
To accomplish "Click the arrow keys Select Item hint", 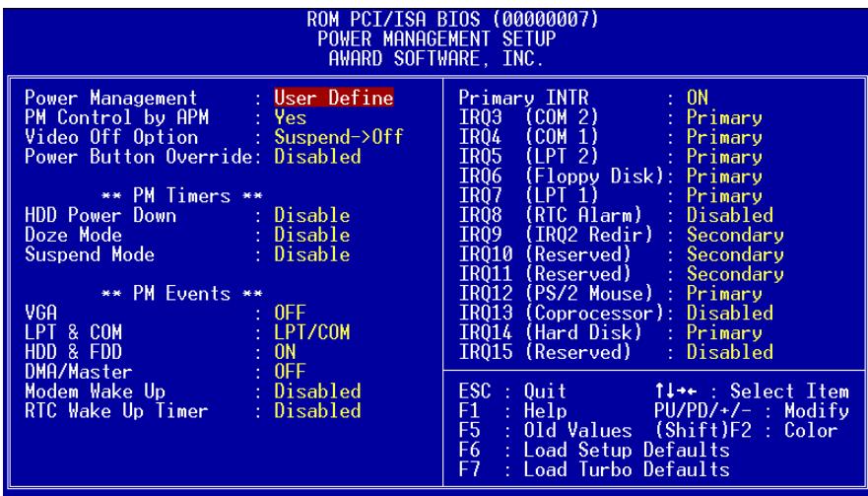I will coord(751,391).
